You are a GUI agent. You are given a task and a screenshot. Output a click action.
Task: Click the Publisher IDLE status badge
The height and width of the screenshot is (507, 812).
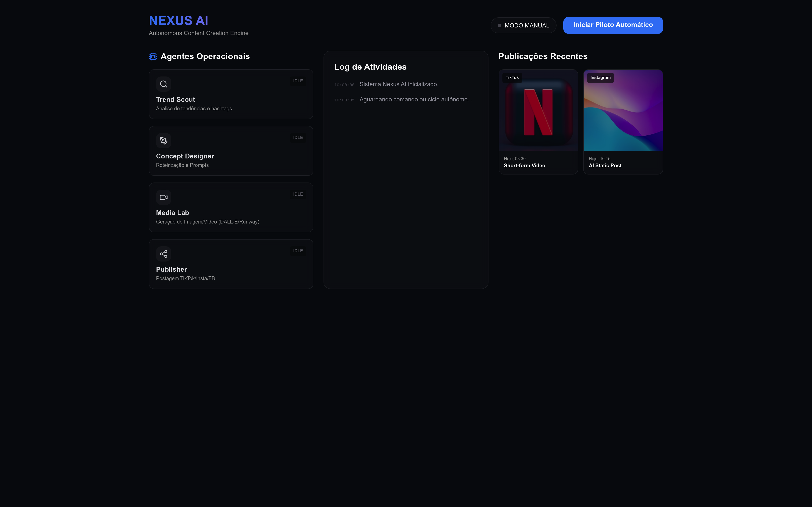(x=298, y=251)
